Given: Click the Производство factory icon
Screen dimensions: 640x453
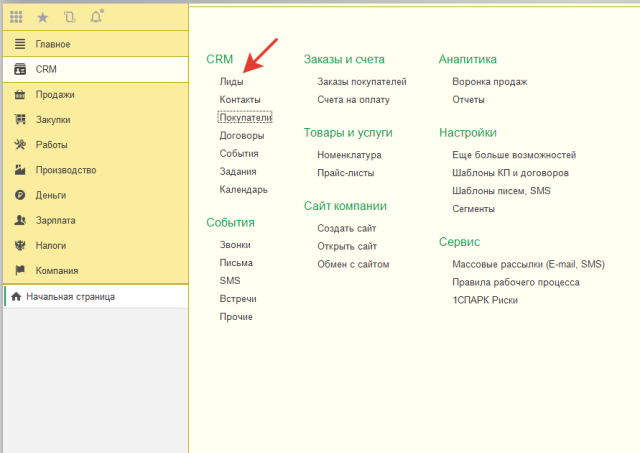Looking at the screenshot, I should 20,170.
